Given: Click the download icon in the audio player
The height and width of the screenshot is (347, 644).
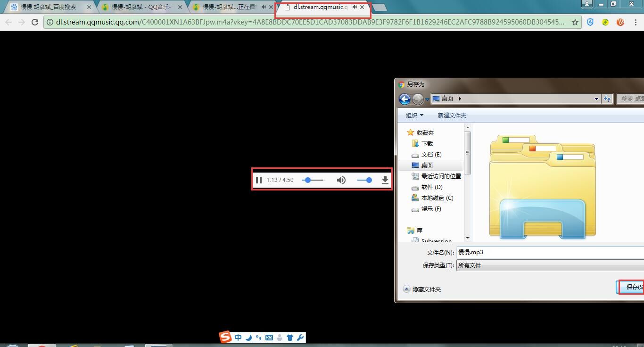Looking at the screenshot, I should point(385,180).
